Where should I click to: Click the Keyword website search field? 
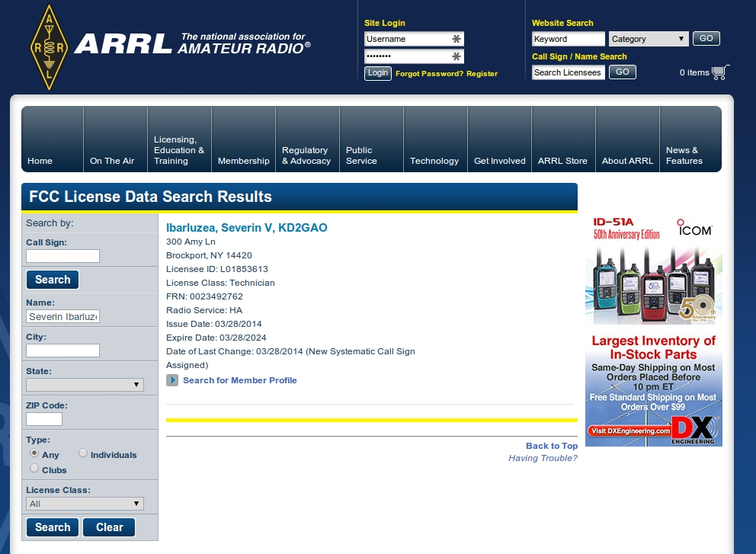(568, 39)
